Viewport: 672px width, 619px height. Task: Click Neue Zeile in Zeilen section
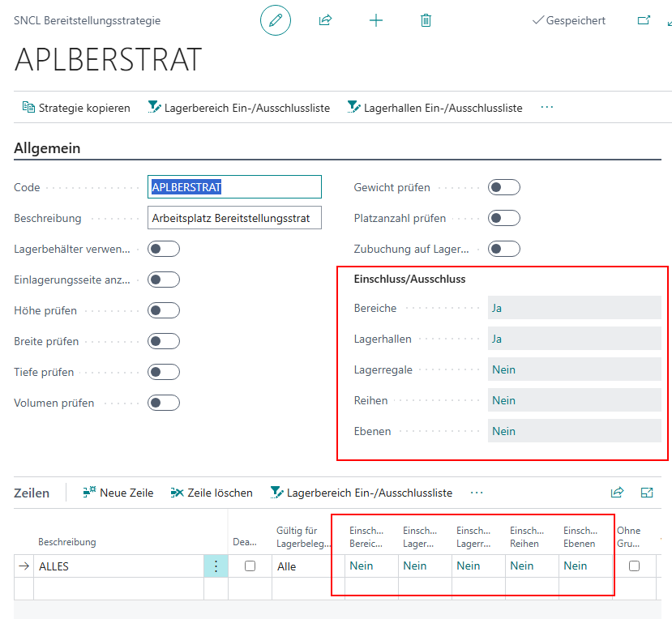click(x=118, y=493)
